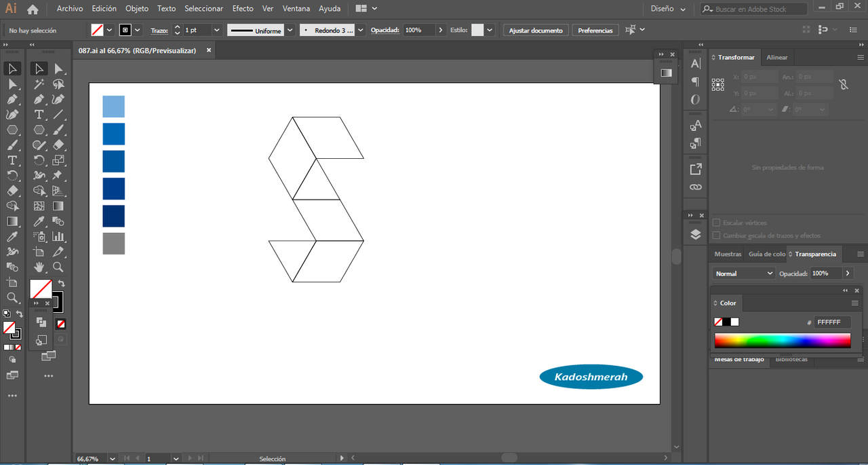Viewport: 868px width, 465px height.
Task: Enable Escalar vértices checkbox
Action: [717, 223]
